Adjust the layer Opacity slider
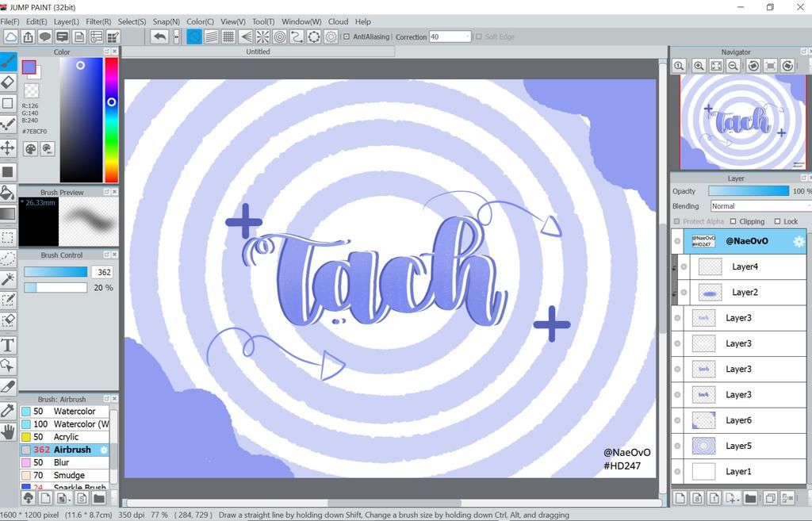Viewport: 812px width, 521px height. pyautogui.click(x=749, y=191)
